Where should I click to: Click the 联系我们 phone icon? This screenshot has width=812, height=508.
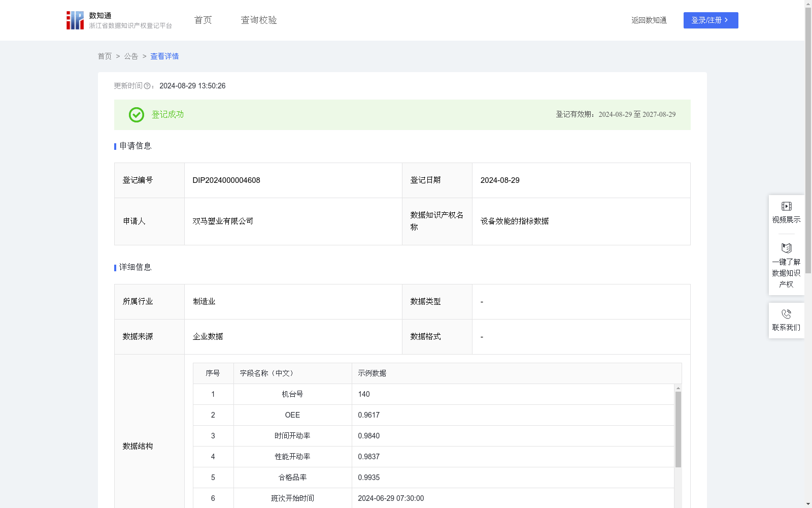tap(786, 314)
